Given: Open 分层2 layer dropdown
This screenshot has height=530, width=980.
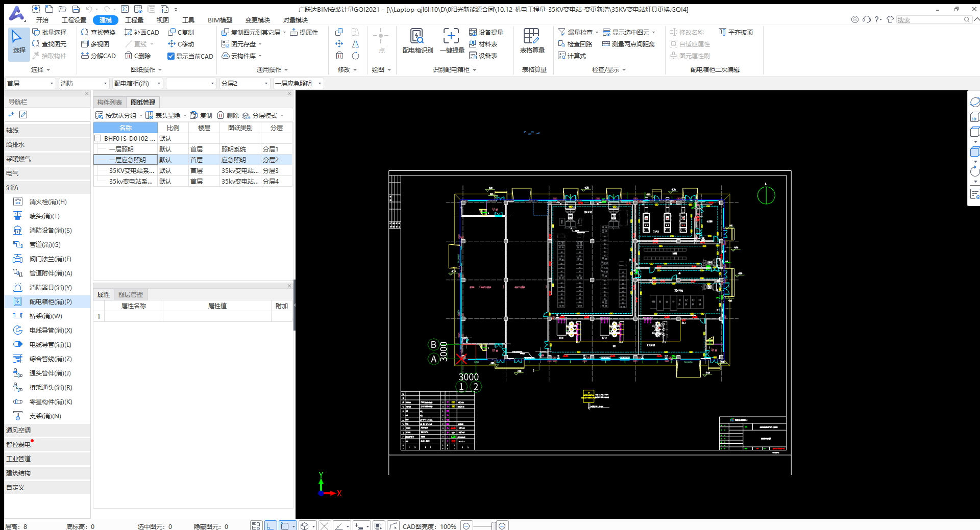Looking at the screenshot, I should pos(244,83).
